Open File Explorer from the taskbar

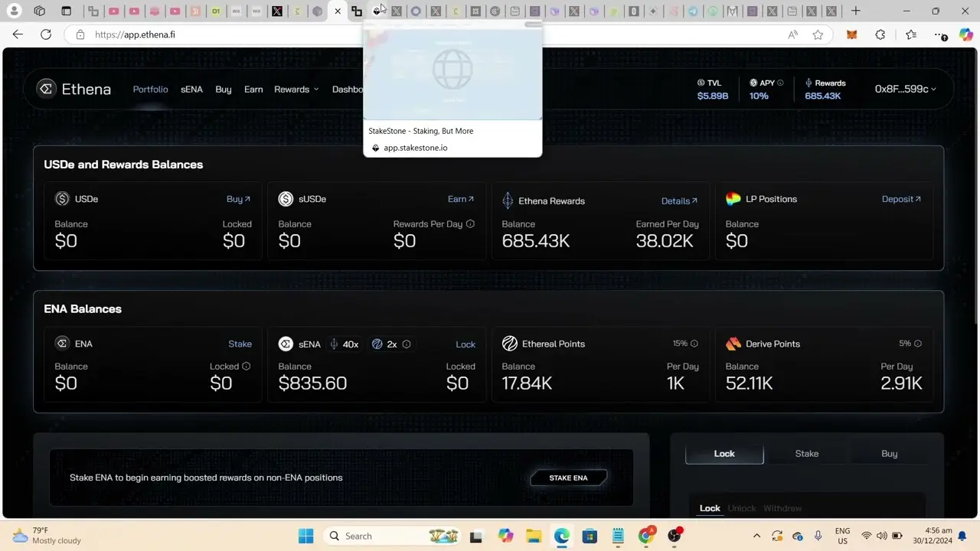pos(533,536)
